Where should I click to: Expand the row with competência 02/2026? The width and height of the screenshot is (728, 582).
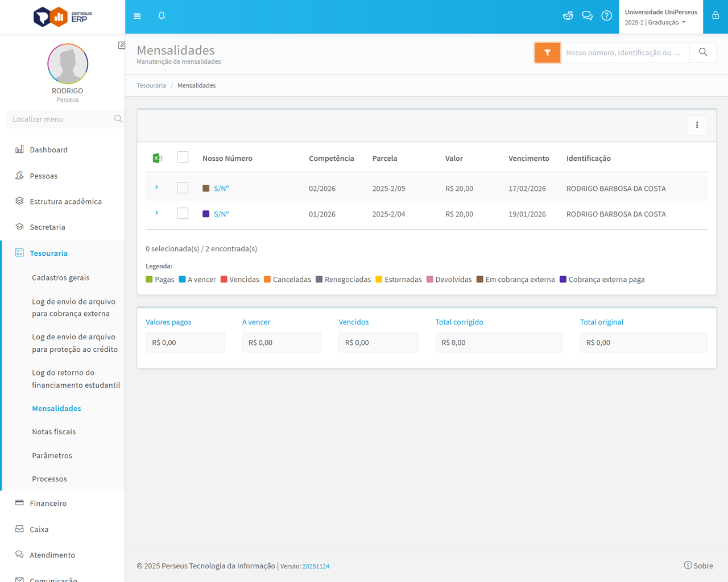[x=156, y=188]
